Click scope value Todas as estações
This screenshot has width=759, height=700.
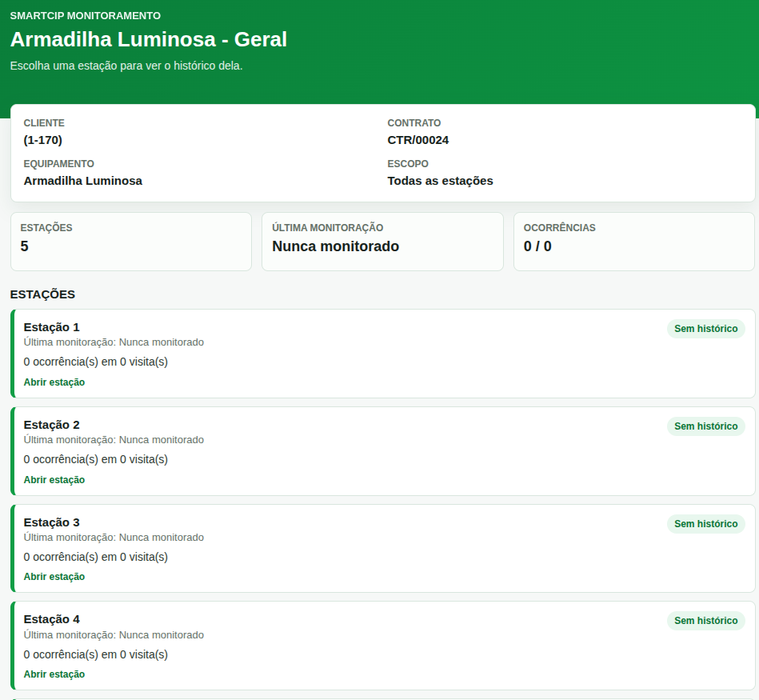pyautogui.click(x=440, y=181)
